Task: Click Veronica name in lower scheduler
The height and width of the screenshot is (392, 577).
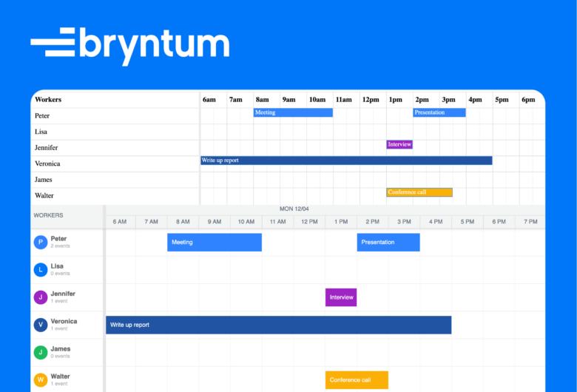Action: (x=64, y=321)
